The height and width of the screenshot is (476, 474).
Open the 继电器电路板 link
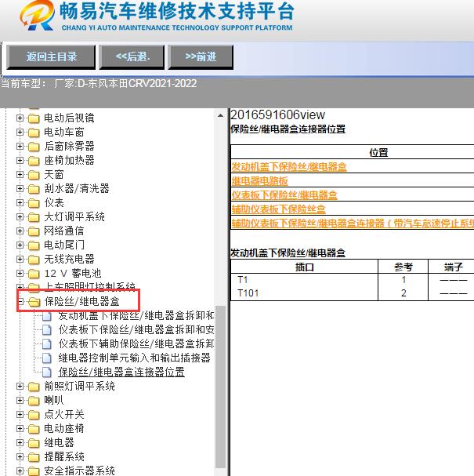259,181
